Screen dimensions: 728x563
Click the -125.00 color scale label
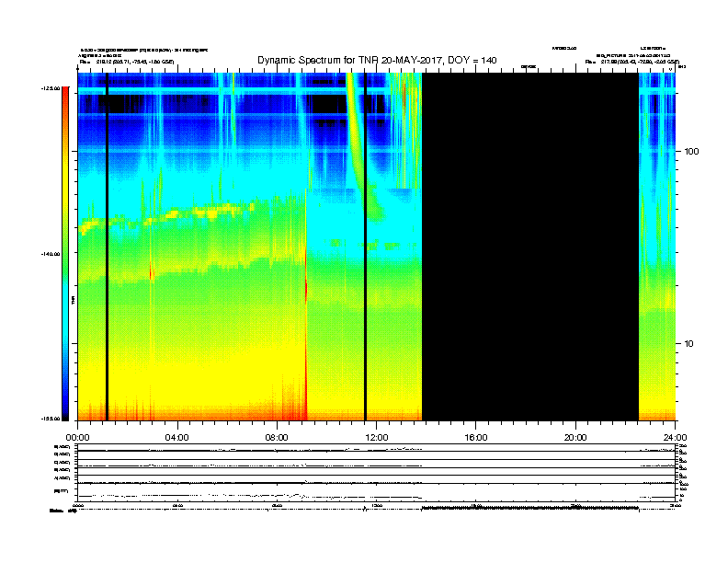51,88
